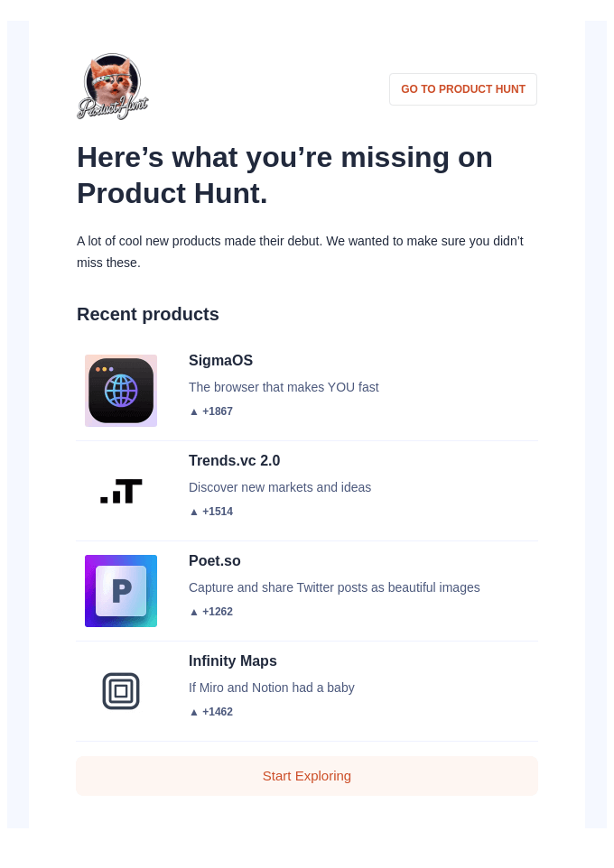Click the SigmaOS tagline text
This screenshot has width=614, height=868.
tap(284, 387)
